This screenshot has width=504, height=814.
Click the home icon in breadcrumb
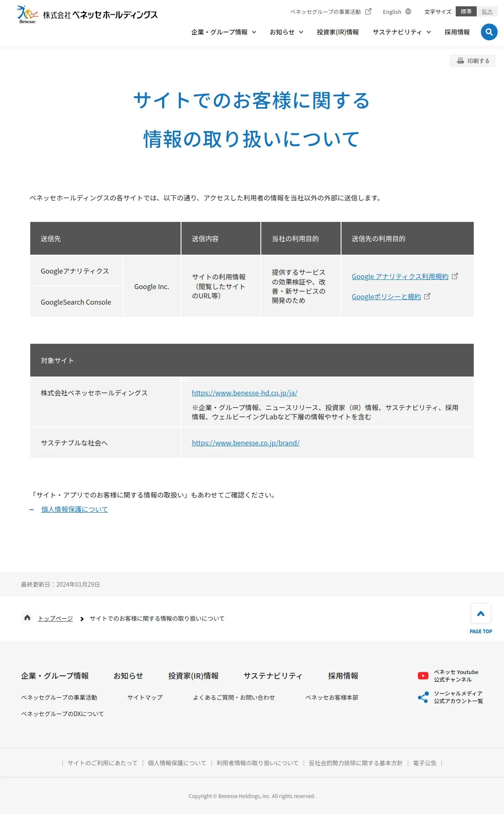(27, 618)
